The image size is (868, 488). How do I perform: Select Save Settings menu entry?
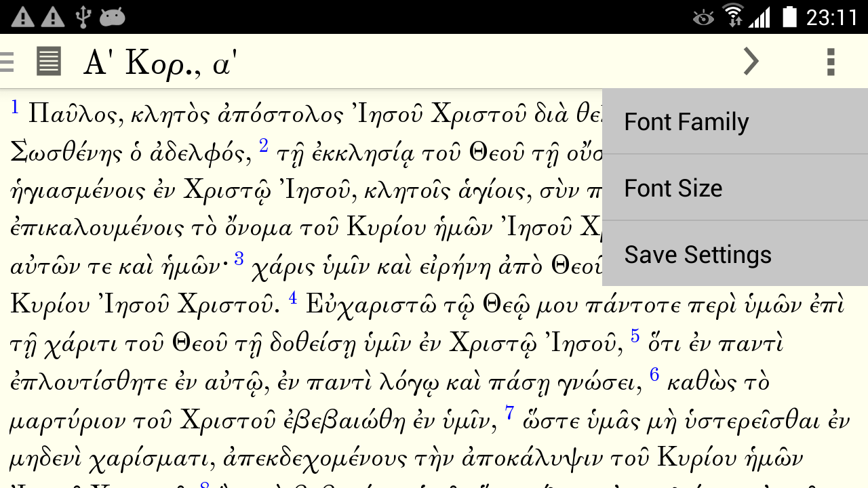click(x=735, y=254)
